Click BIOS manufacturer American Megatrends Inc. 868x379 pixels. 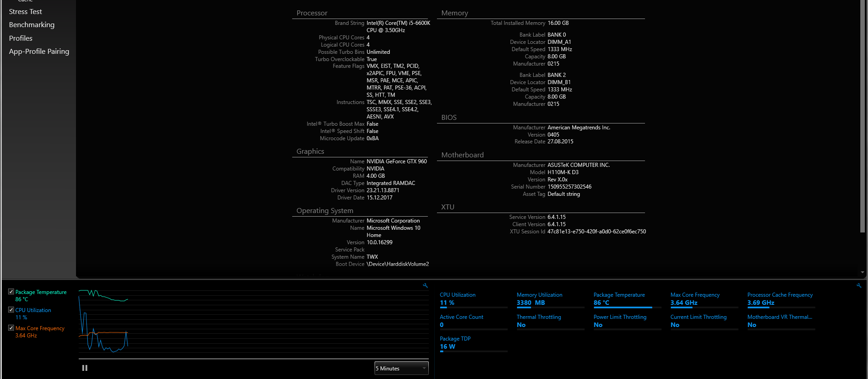pyautogui.click(x=579, y=128)
